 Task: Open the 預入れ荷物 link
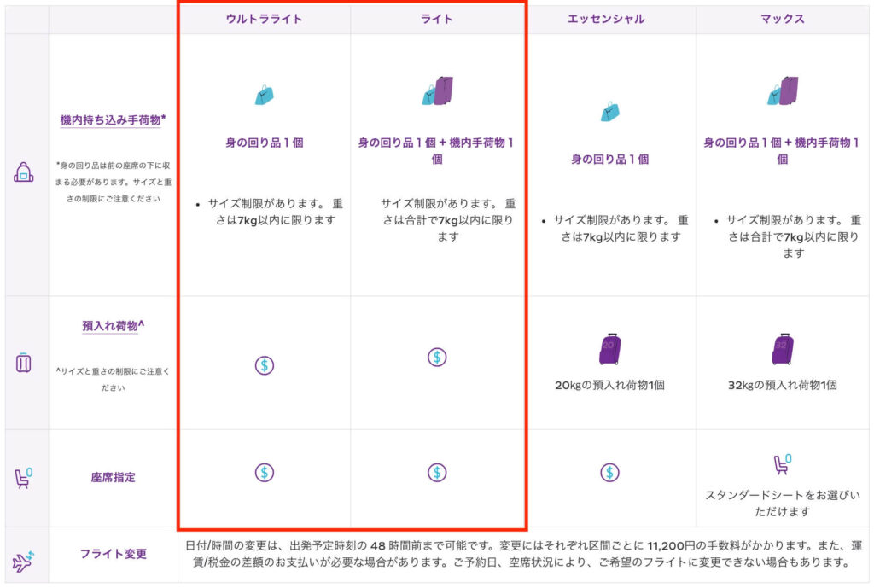(x=111, y=325)
